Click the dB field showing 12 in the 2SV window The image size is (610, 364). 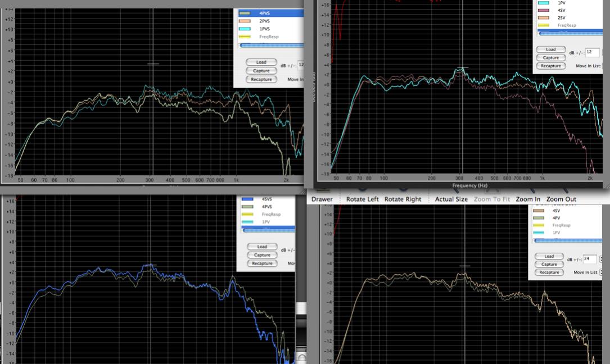[x=592, y=52]
